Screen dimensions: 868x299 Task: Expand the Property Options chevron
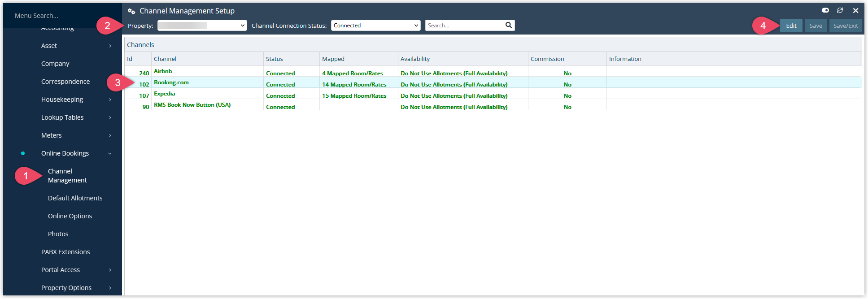click(110, 288)
